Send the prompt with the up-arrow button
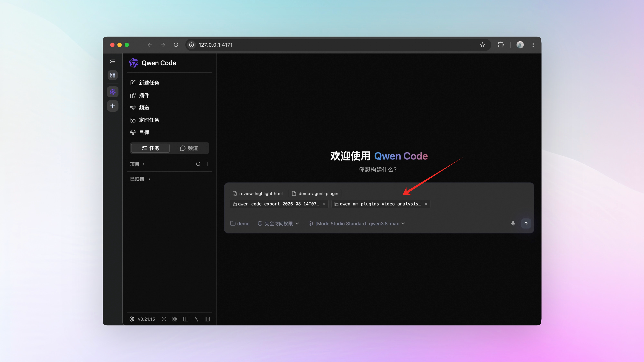644x362 pixels. click(526, 224)
